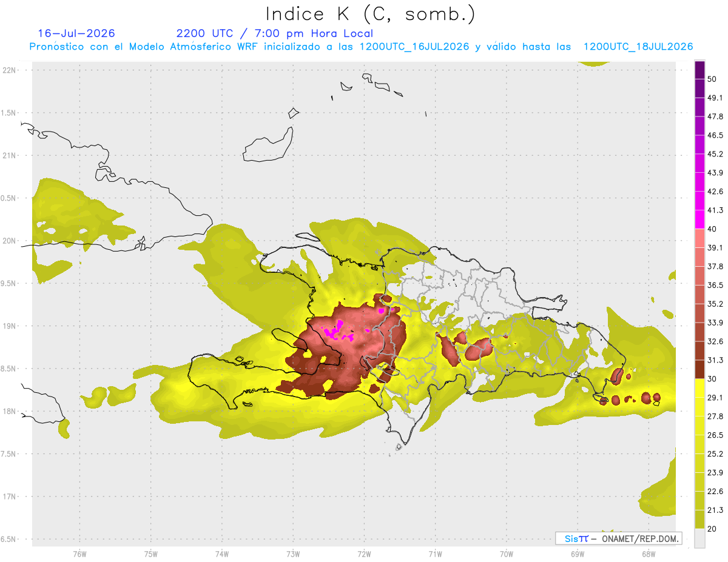
Task: Click the bright yellow swatch between 29.1 and 30
Action: pos(699,388)
